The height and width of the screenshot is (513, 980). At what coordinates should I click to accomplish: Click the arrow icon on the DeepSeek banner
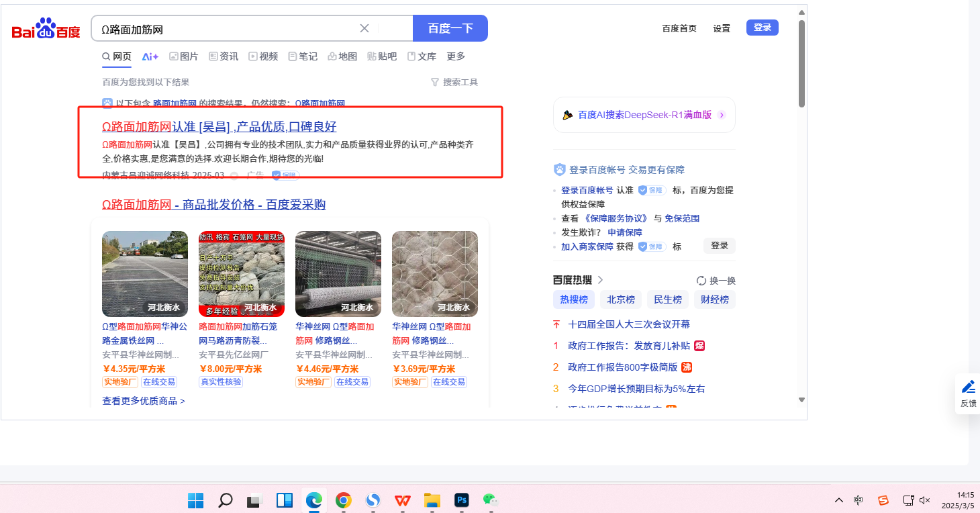722,115
